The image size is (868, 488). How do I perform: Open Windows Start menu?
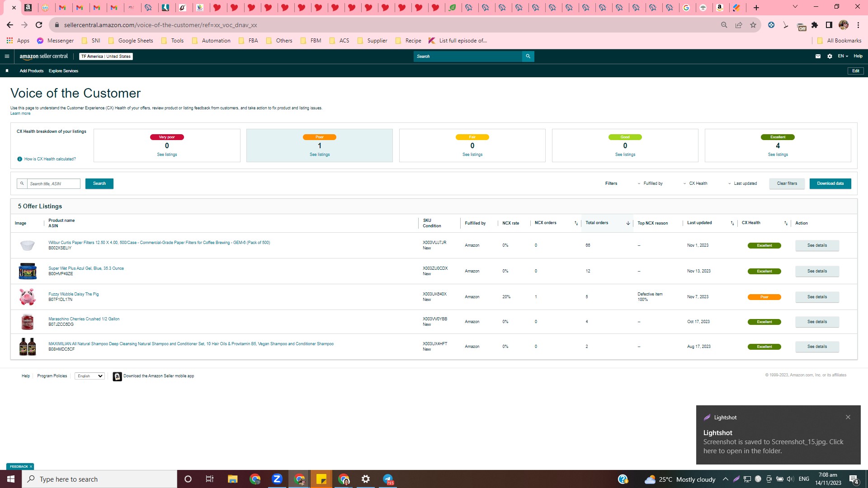click(11, 479)
